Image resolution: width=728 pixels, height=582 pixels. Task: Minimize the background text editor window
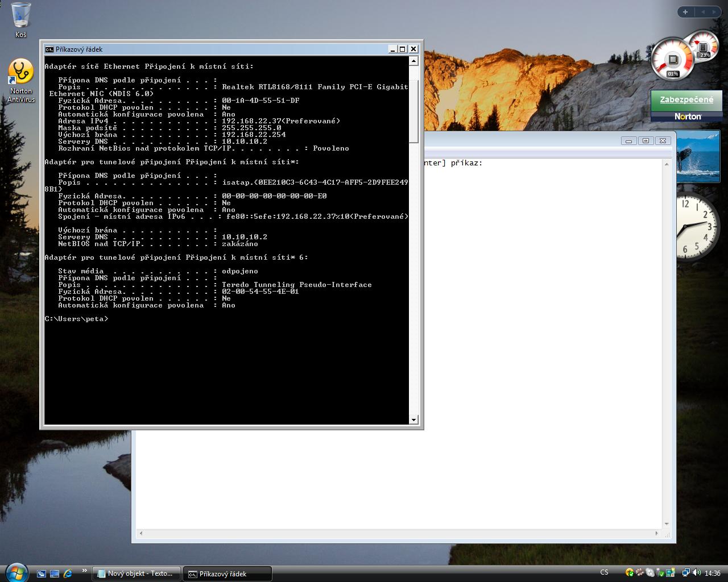(x=628, y=140)
